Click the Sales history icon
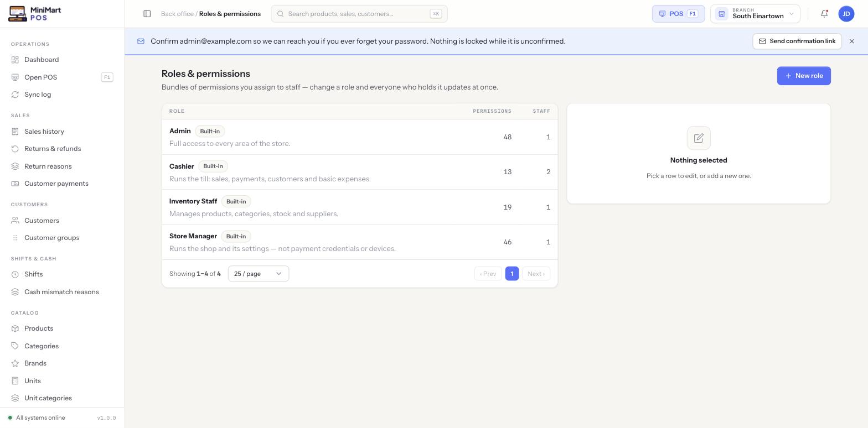The width and height of the screenshot is (868, 428). 15,132
